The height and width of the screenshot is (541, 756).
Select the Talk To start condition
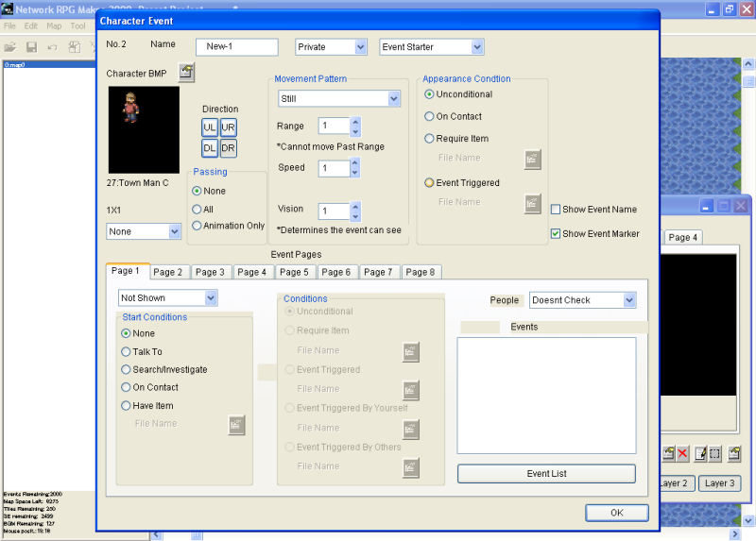click(127, 352)
